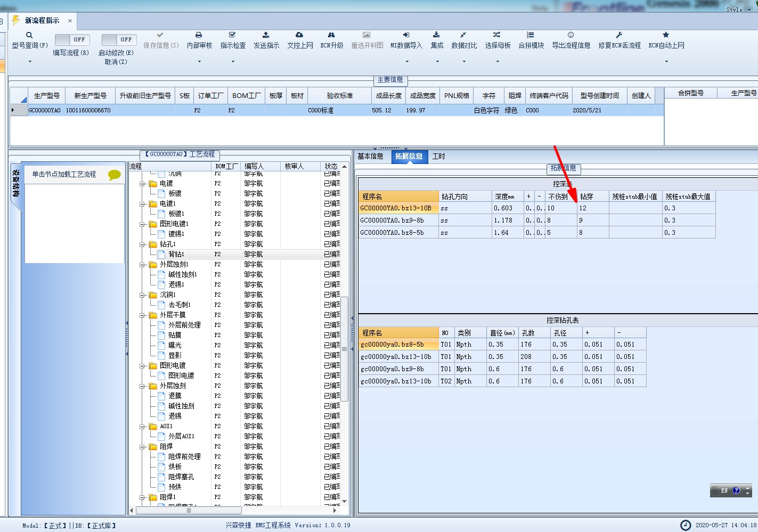
Task: Click the 选择母板 shuffle icon
Action: [x=497, y=35]
